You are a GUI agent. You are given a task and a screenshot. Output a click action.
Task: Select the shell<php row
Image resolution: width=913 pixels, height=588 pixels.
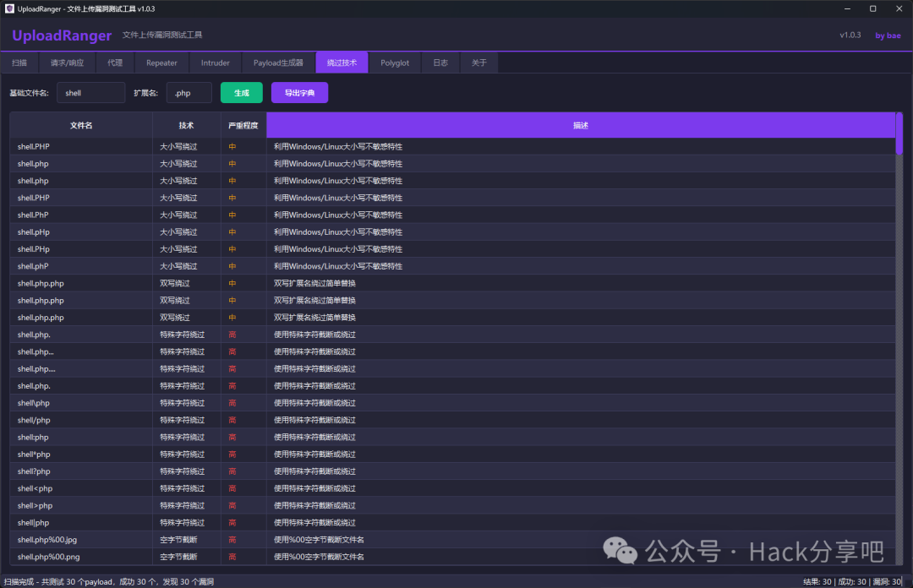tap(452, 488)
